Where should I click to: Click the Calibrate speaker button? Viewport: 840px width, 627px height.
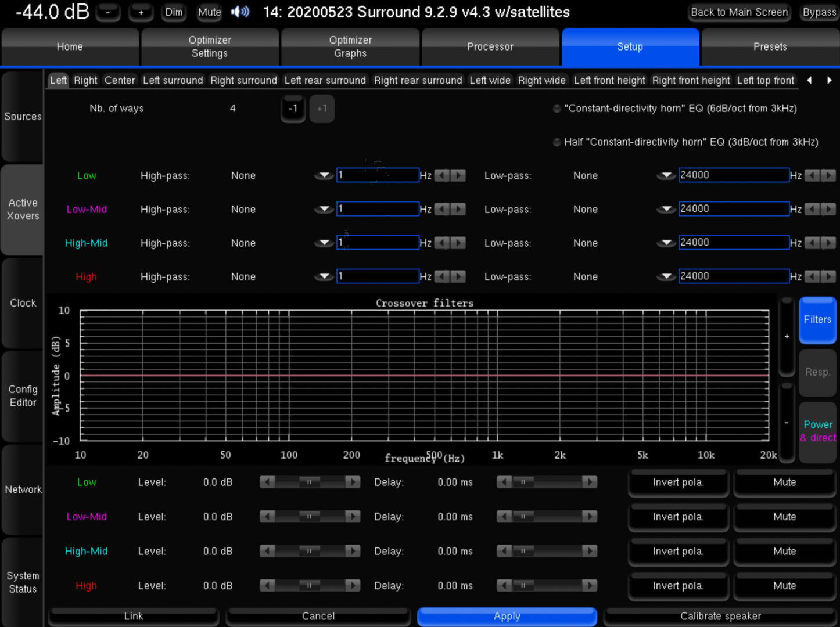click(720, 616)
